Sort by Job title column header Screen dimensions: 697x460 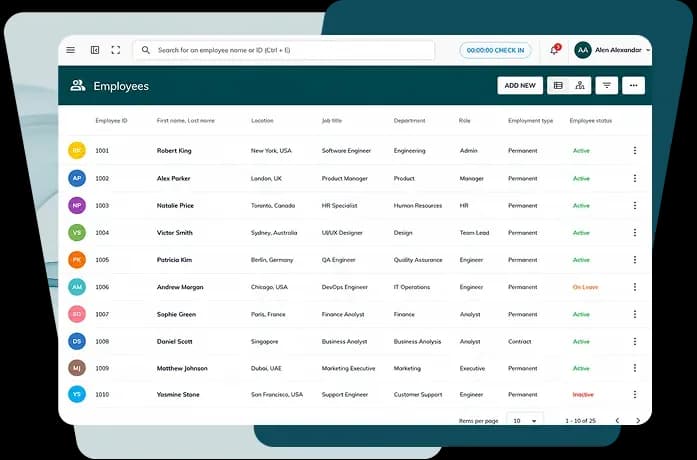click(x=332, y=120)
